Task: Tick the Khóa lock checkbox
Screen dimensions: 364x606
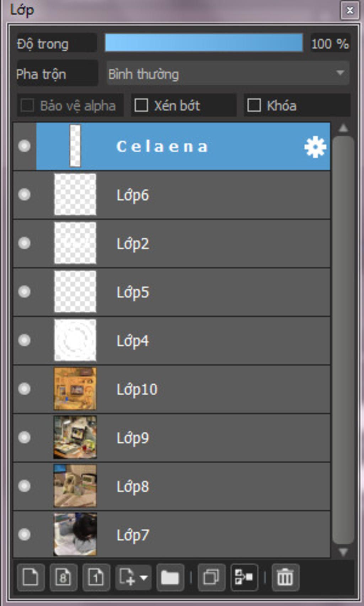Action: click(254, 105)
